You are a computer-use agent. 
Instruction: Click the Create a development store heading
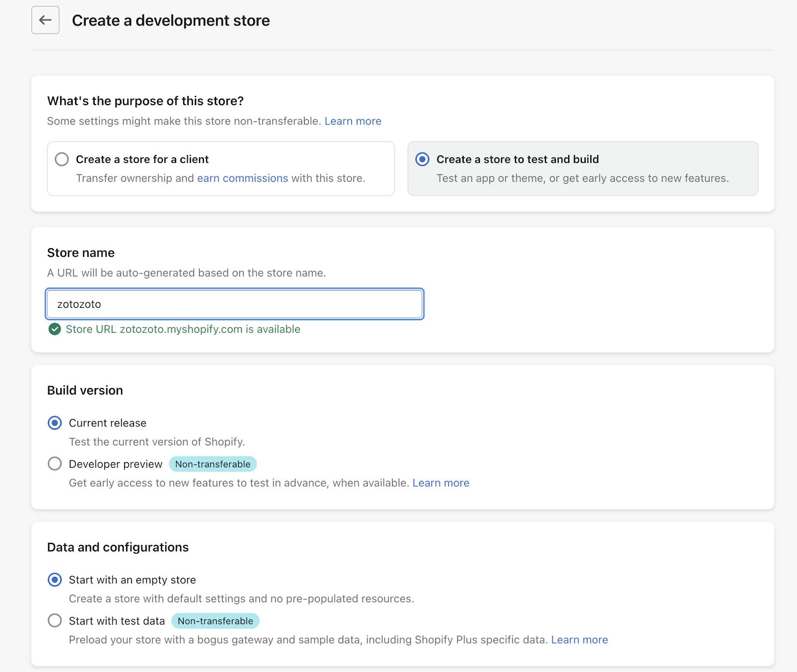171,20
